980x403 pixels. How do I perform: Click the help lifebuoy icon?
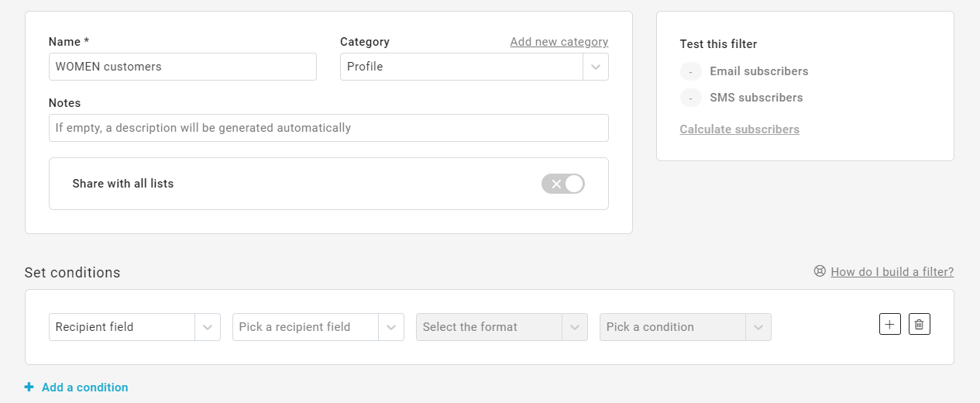820,271
